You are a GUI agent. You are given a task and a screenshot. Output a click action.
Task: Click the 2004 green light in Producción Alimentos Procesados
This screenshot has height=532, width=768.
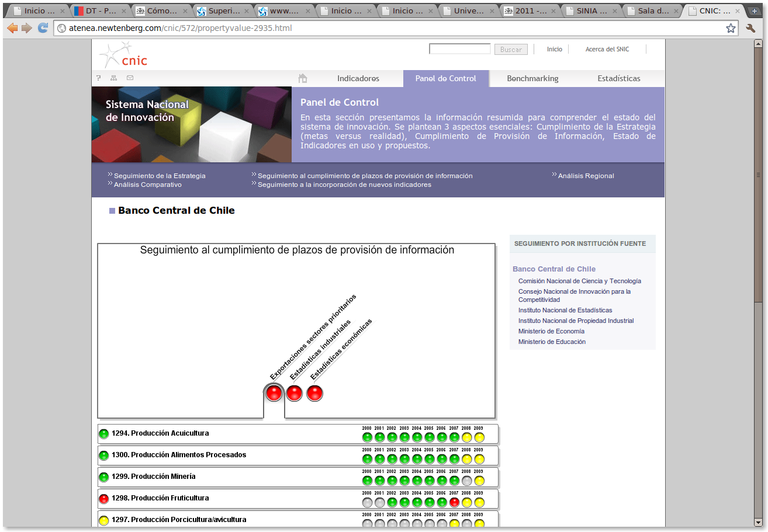coord(417,459)
